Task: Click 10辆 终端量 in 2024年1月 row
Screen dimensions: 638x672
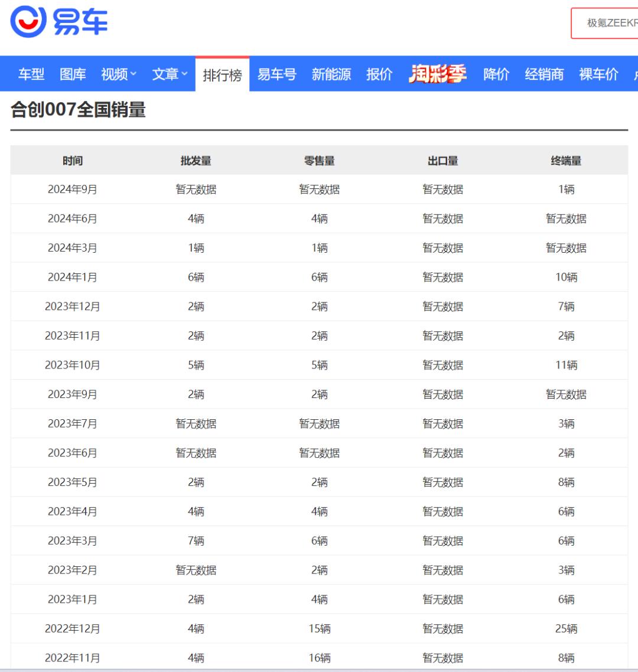Action: (567, 277)
